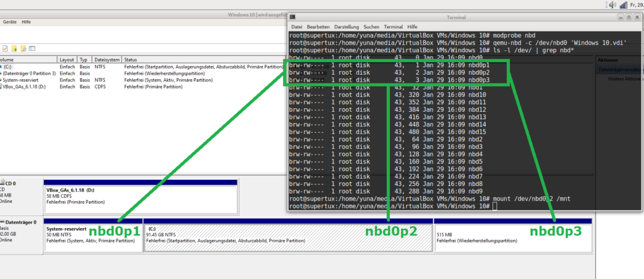The width and height of the screenshot is (644, 279).
Task: Click the nbd9 device line in terminal
Action: click(x=386, y=191)
